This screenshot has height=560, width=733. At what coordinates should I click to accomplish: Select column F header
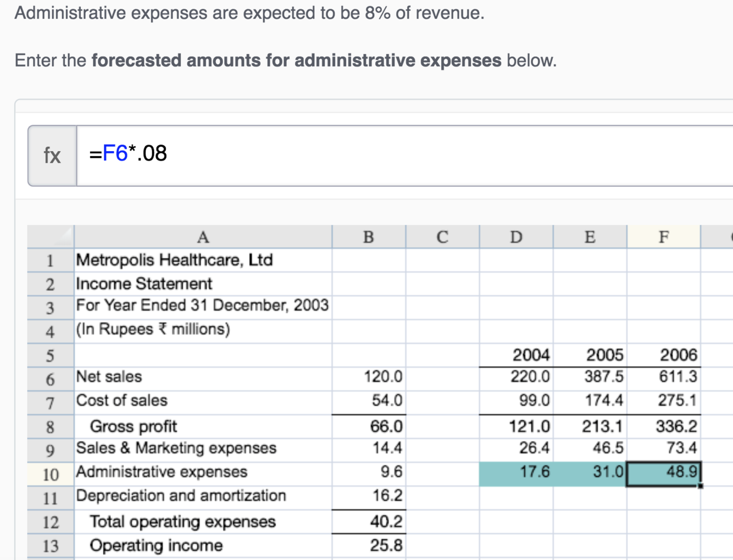664,237
